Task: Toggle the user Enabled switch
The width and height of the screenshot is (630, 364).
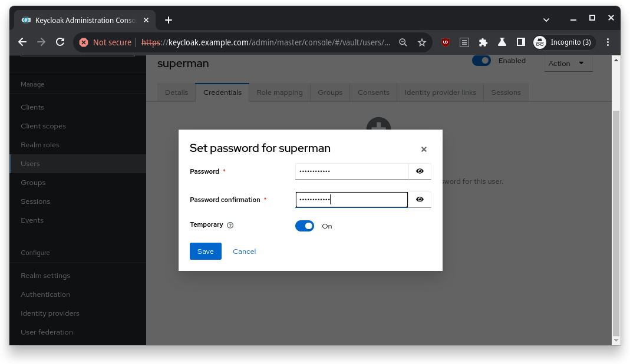Action: pyautogui.click(x=481, y=61)
